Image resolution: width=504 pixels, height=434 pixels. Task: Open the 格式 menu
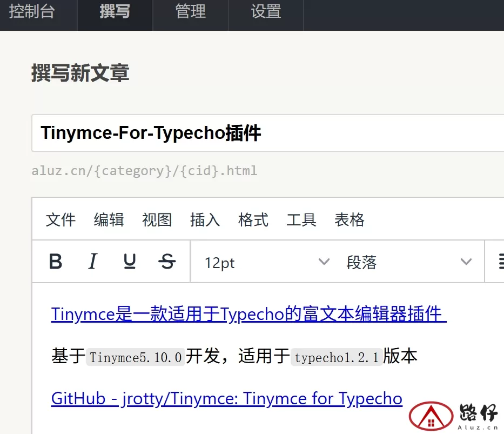pyautogui.click(x=253, y=219)
